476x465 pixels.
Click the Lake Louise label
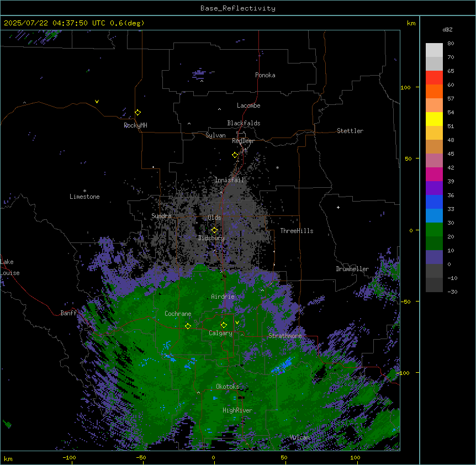tap(10, 267)
